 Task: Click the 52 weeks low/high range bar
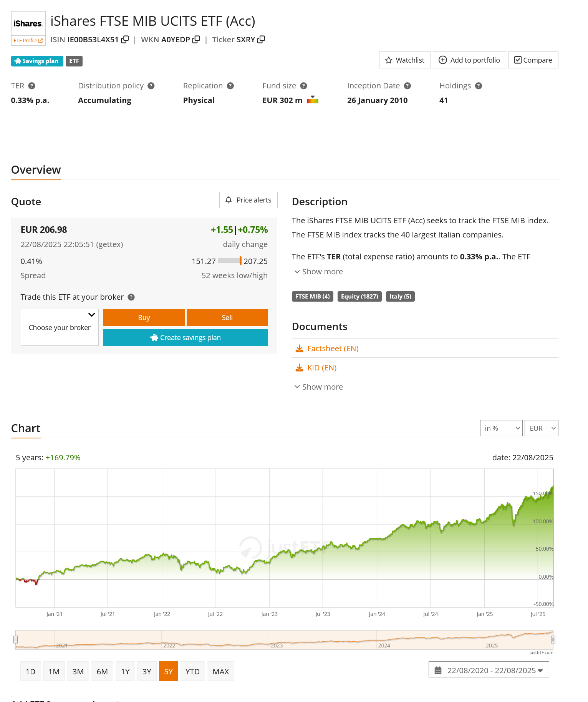230,261
